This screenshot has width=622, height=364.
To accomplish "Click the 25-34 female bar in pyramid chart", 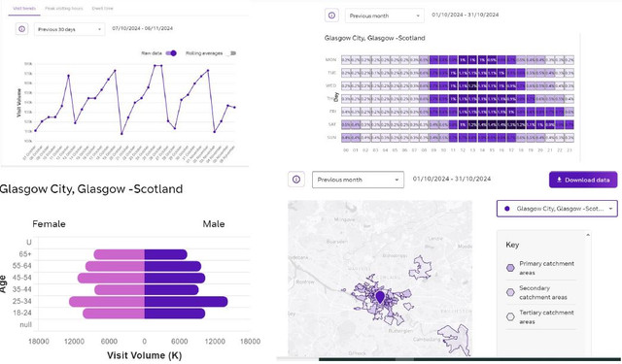I will (x=107, y=302).
